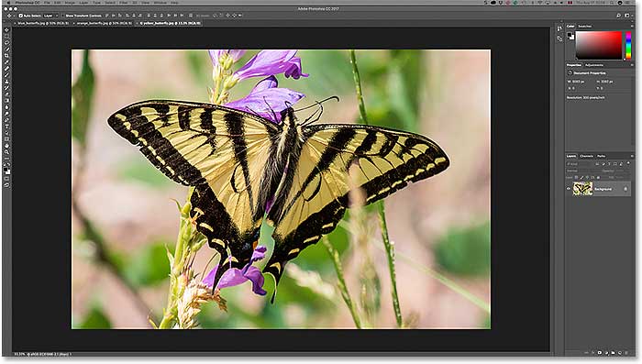This screenshot has height=364, width=642.
Task: Open the Color panel flyout menu
Action: pyautogui.click(x=632, y=27)
